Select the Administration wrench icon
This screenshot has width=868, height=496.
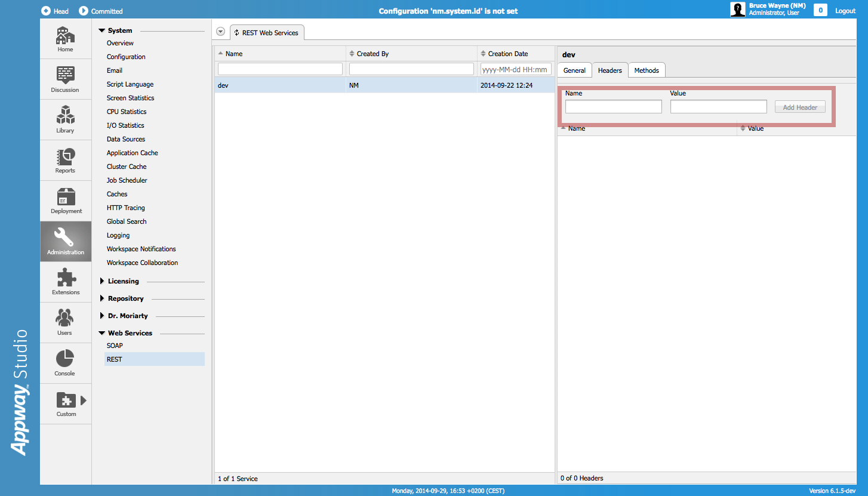tap(64, 237)
